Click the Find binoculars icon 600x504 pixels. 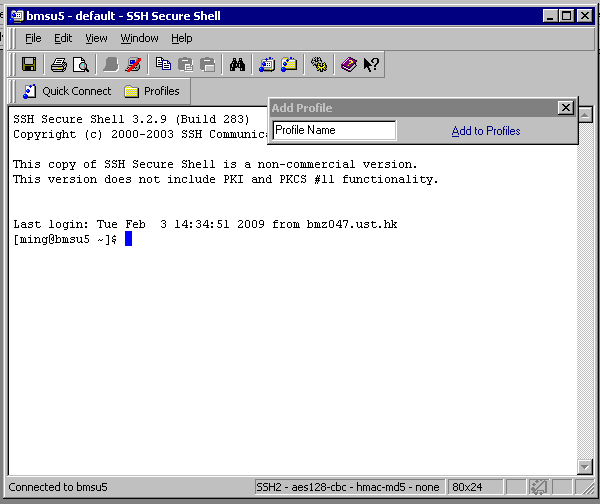click(x=237, y=65)
